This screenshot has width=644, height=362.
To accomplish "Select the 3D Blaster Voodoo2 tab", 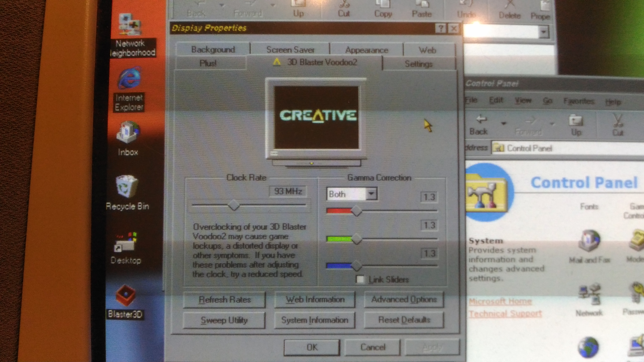I will (x=315, y=62).
